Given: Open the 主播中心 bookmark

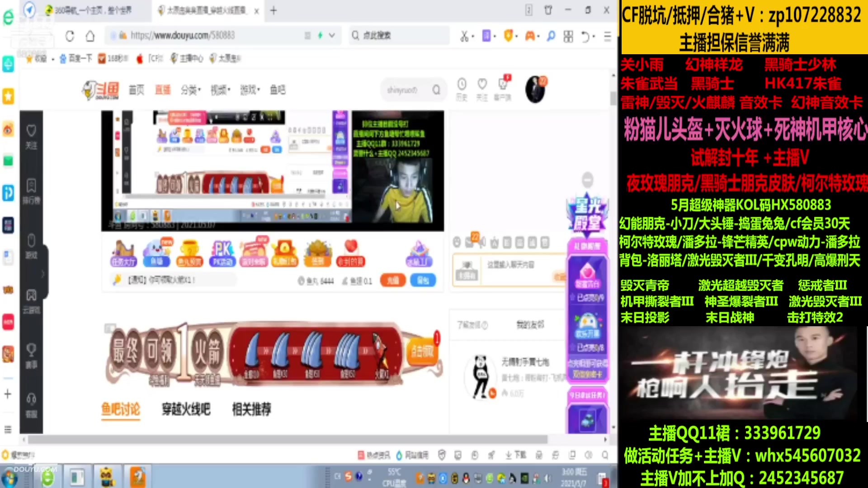Looking at the screenshot, I should point(187,58).
